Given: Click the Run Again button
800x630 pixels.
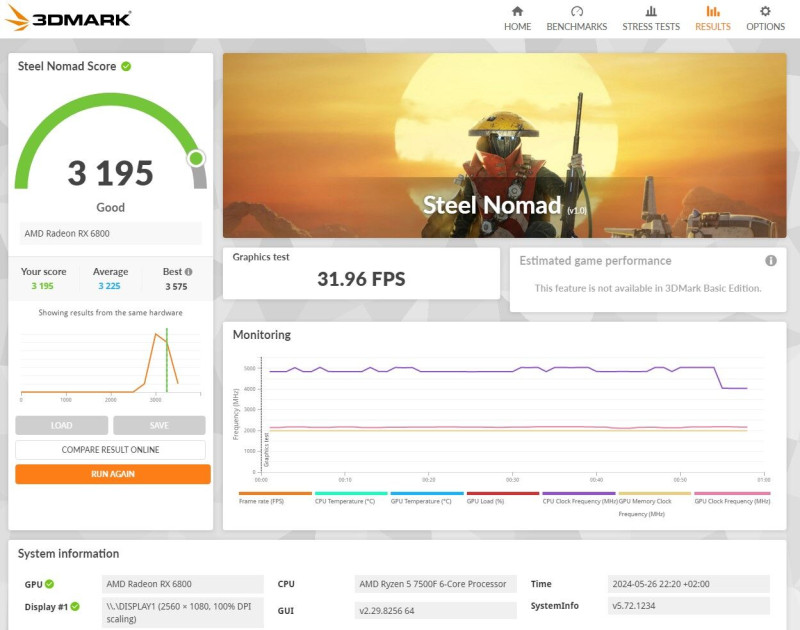Looking at the screenshot, I should 113,474.
